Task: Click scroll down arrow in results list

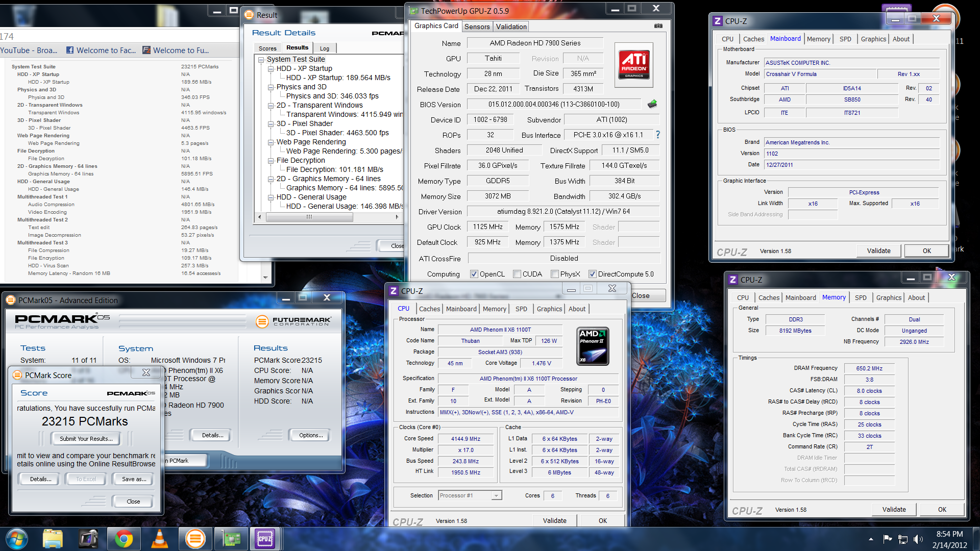Action: 265,278
